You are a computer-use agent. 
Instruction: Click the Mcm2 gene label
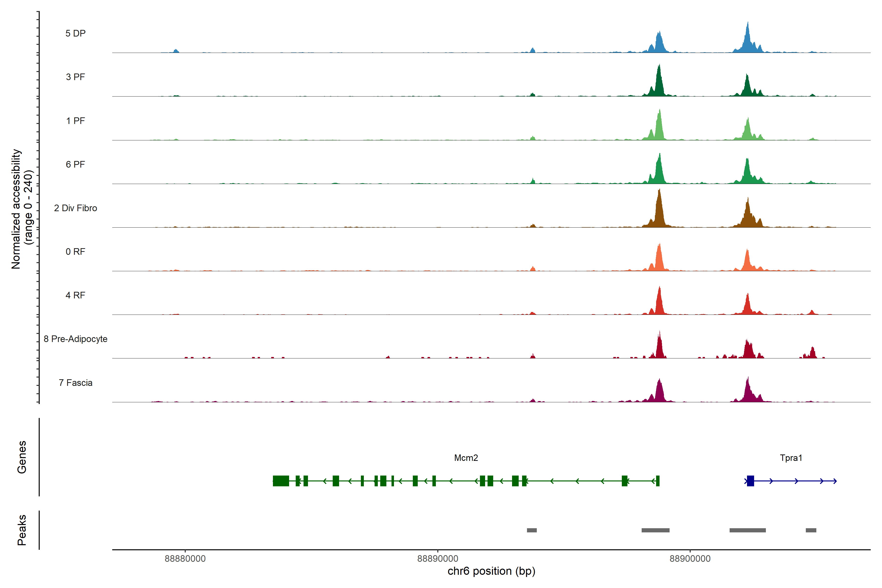[x=466, y=458]
